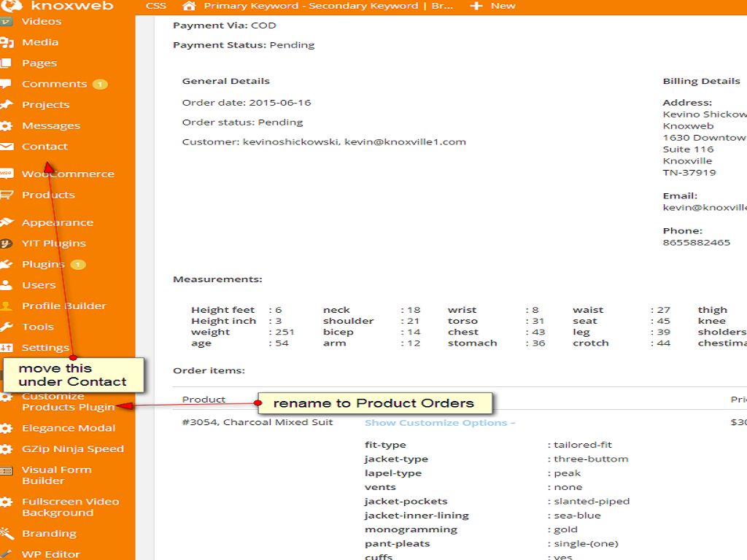
Task: Click the Settings sliders icon
Action: coord(6,348)
